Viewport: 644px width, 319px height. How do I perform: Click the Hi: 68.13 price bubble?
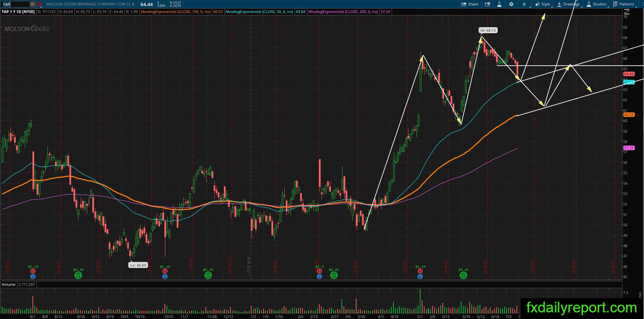coord(488,30)
